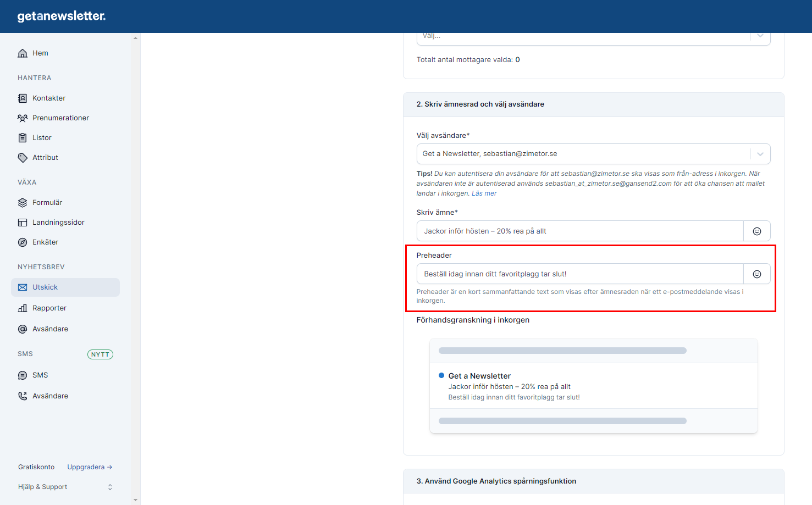The image size is (812, 505).
Task: Expand the Hjälp & Support menu
Action: click(65, 487)
